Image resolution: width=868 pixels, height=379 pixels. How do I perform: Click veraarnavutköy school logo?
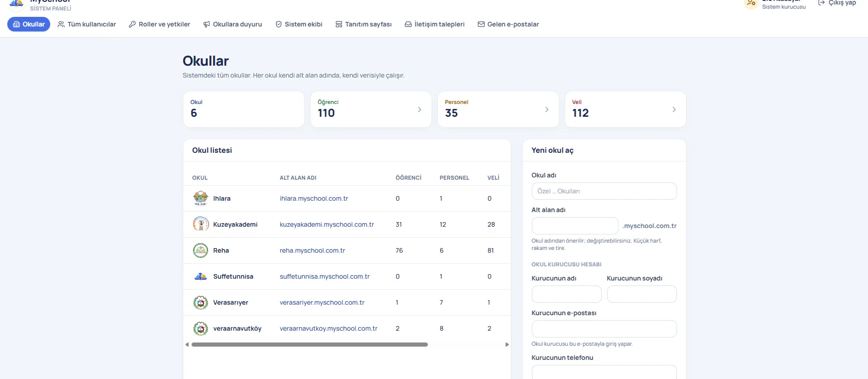click(x=201, y=328)
